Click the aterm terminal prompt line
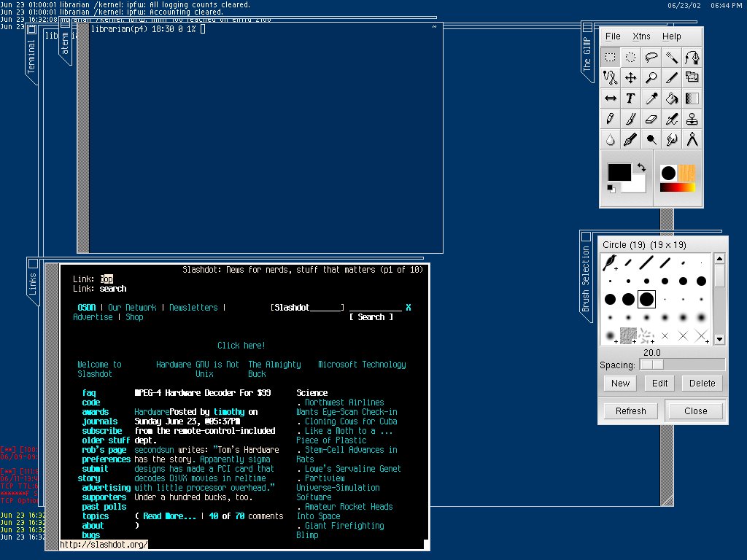Image resolution: width=747 pixels, height=560 pixels. coord(147,29)
